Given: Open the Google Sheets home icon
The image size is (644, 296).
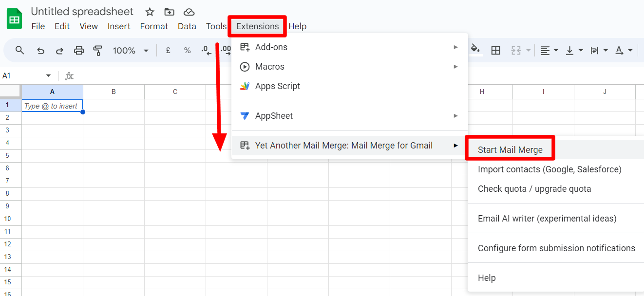Looking at the screenshot, I should 15,19.
